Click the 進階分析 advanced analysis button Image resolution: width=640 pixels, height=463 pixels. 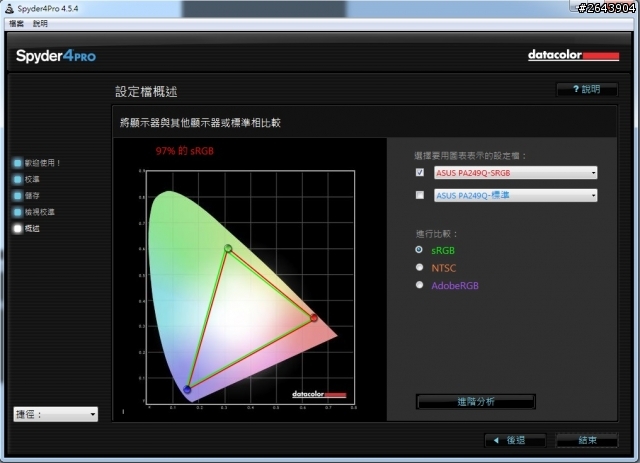coord(476,402)
